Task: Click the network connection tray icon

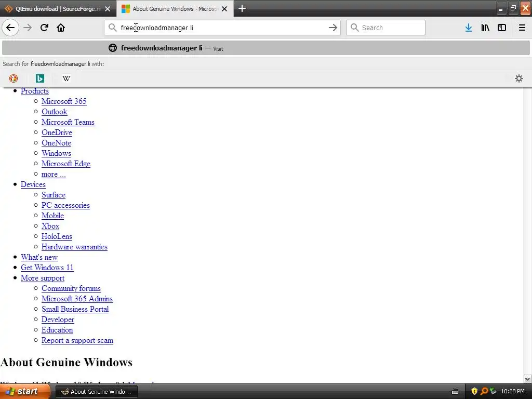Action: click(494, 391)
